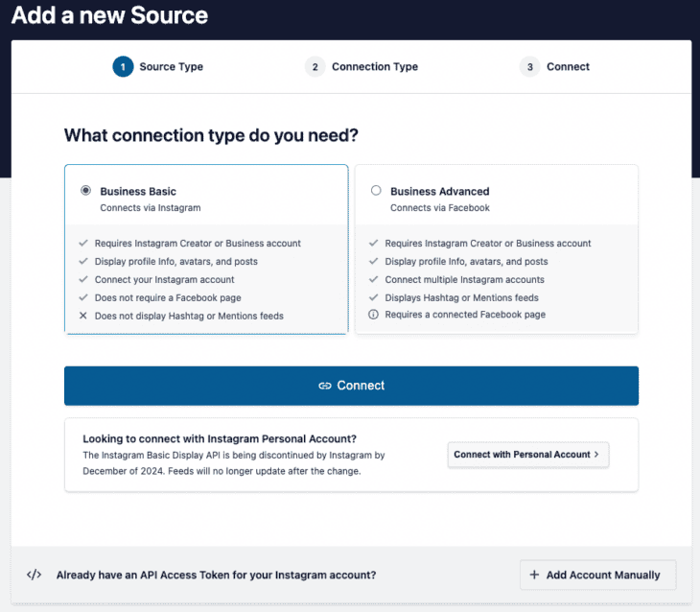Click checkmark beside Connect multiple Instagram accounts

373,279
